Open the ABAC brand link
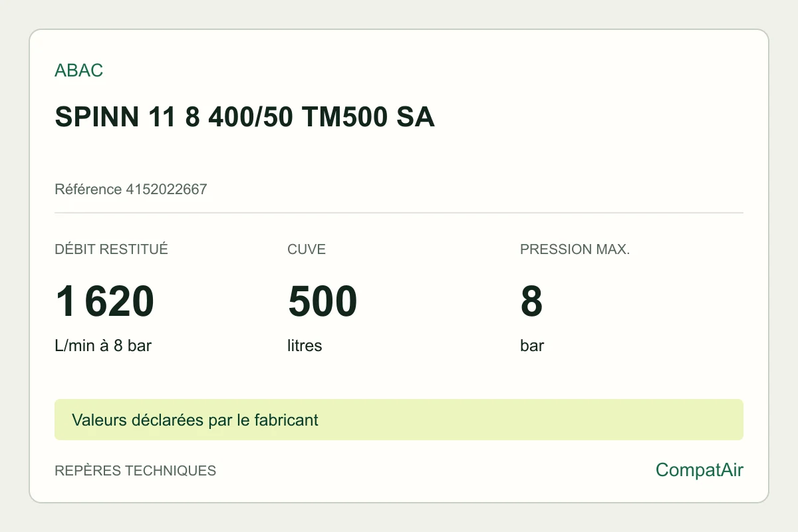 [x=78, y=70]
